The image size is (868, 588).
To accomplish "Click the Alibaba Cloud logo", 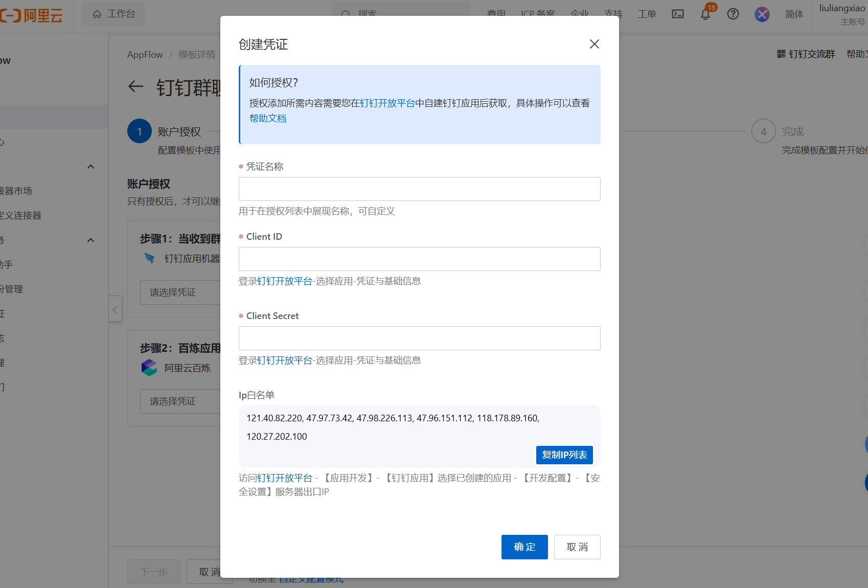I will 32,15.
